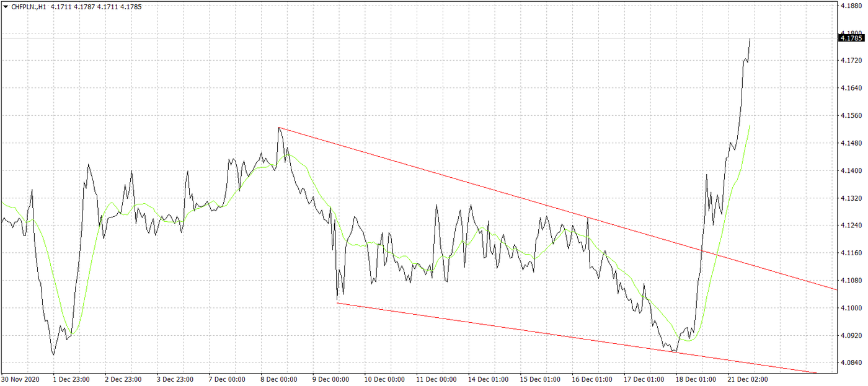Select the 4.1000 price scale label

coord(851,308)
